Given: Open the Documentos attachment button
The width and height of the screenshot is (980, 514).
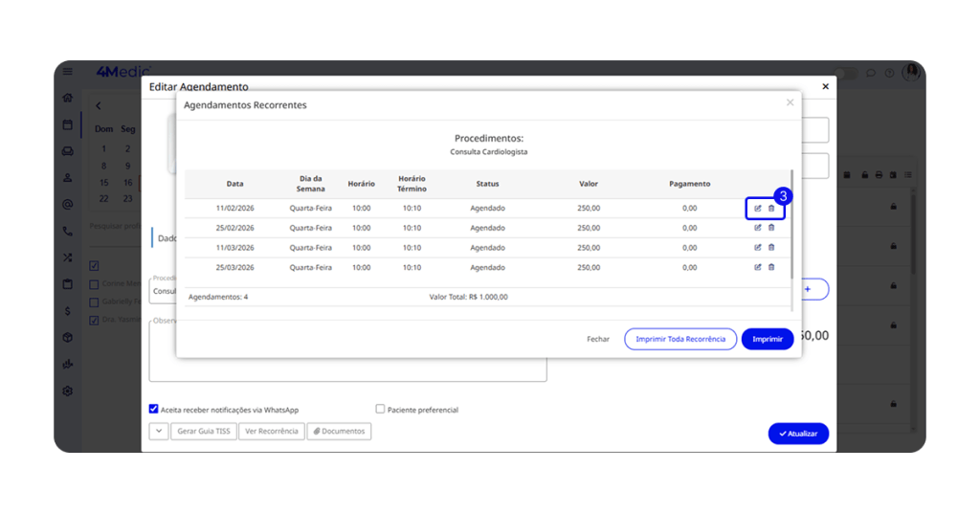Looking at the screenshot, I should point(339,432).
